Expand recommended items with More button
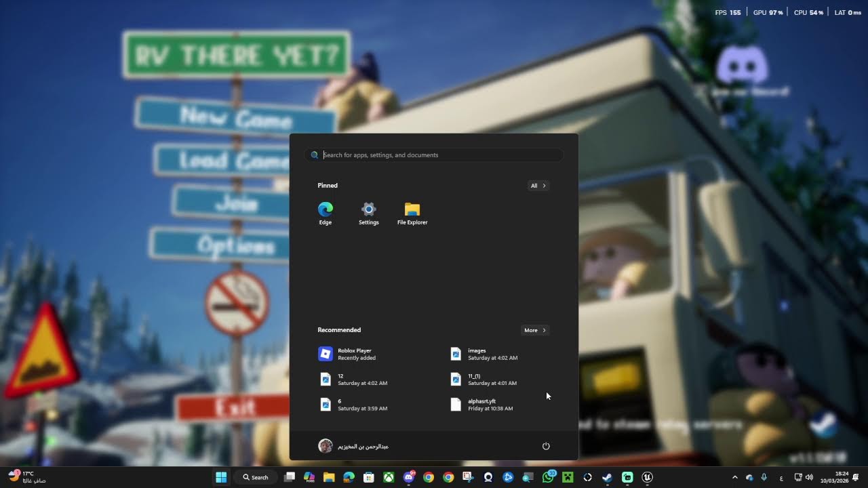The image size is (868, 488). [x=534, y=330]
